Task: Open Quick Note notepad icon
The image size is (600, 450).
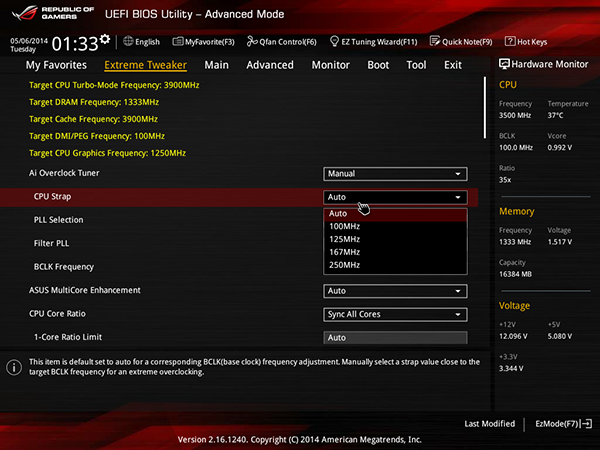Action: point(435,41)
